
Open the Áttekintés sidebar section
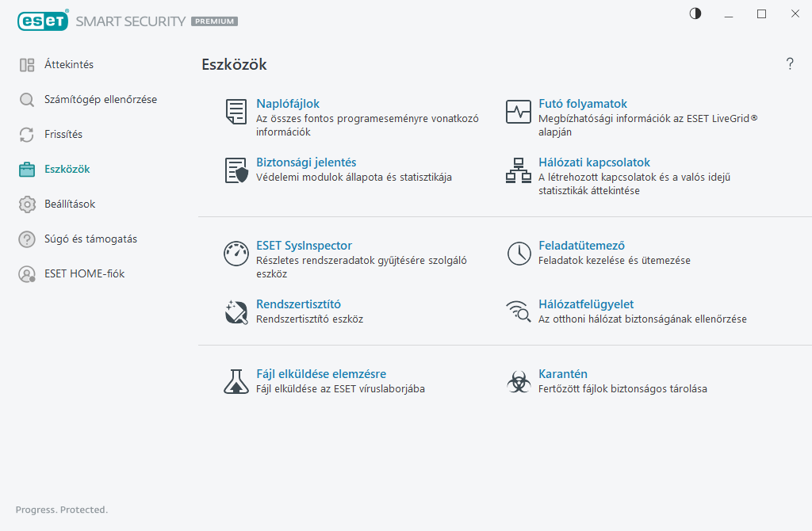tap(68, 65)
